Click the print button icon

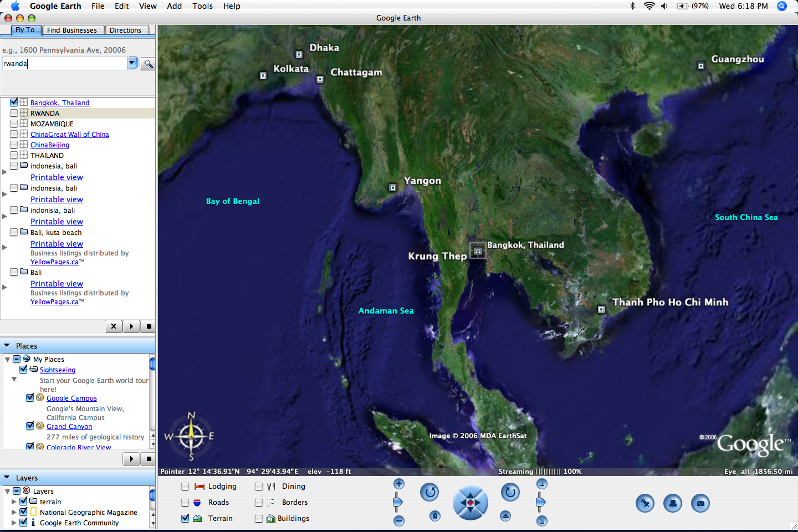pos(672,503)
